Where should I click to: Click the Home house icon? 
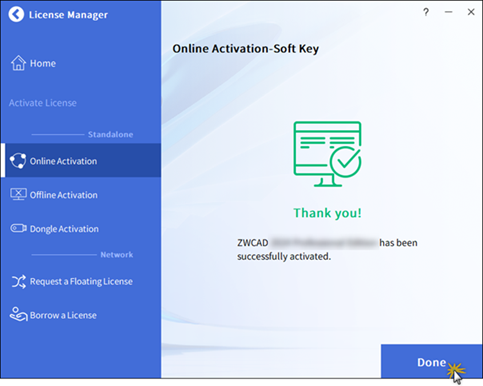(x=18, y=63)
